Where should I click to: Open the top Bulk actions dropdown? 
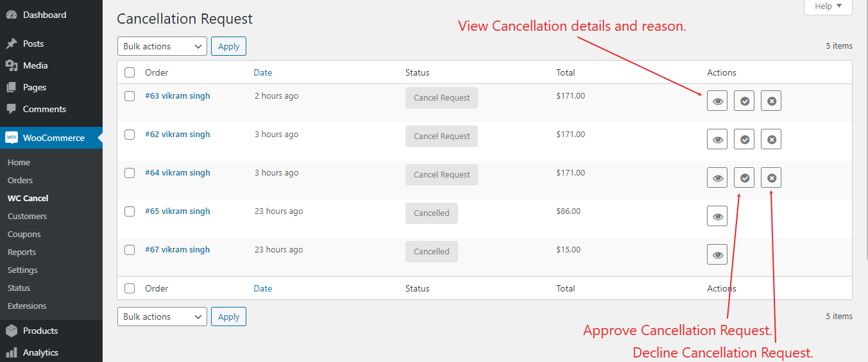[x=162, y=46]
